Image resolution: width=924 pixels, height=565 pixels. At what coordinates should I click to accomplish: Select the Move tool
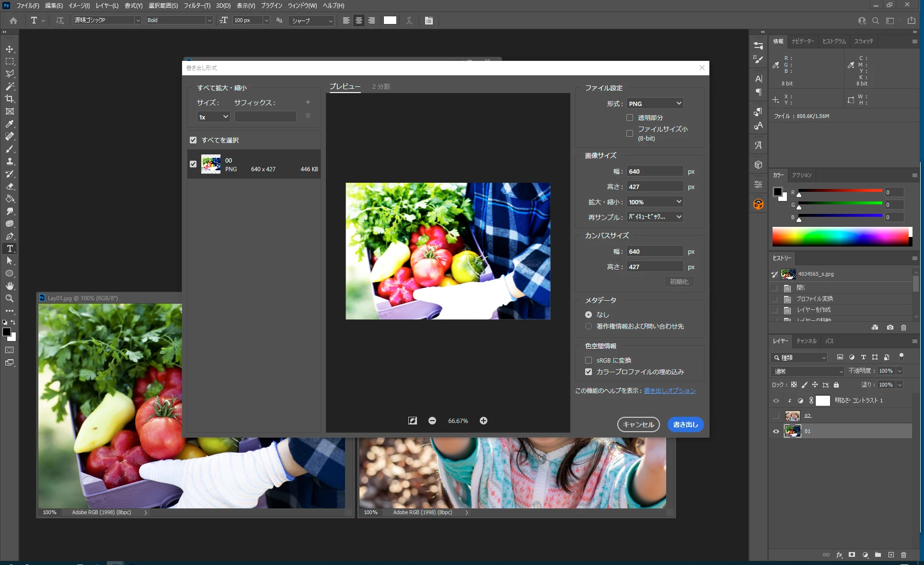point(10,49)
